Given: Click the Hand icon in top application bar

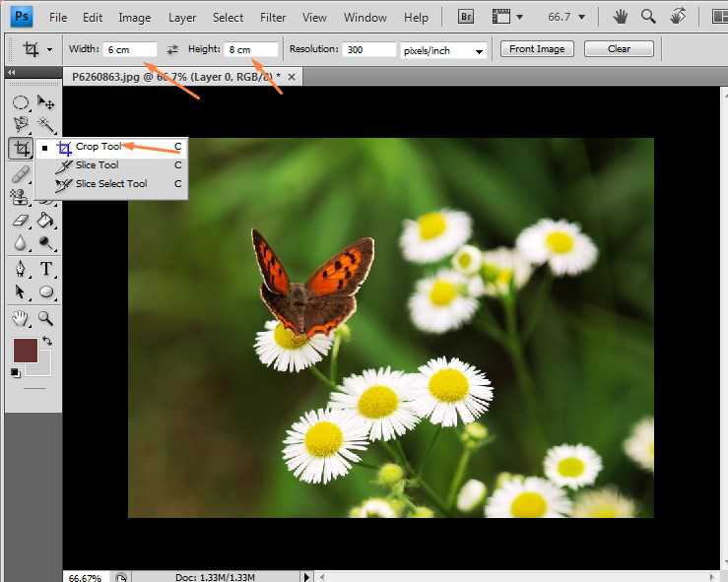Looking at the screenshot, I should (621, 17).
